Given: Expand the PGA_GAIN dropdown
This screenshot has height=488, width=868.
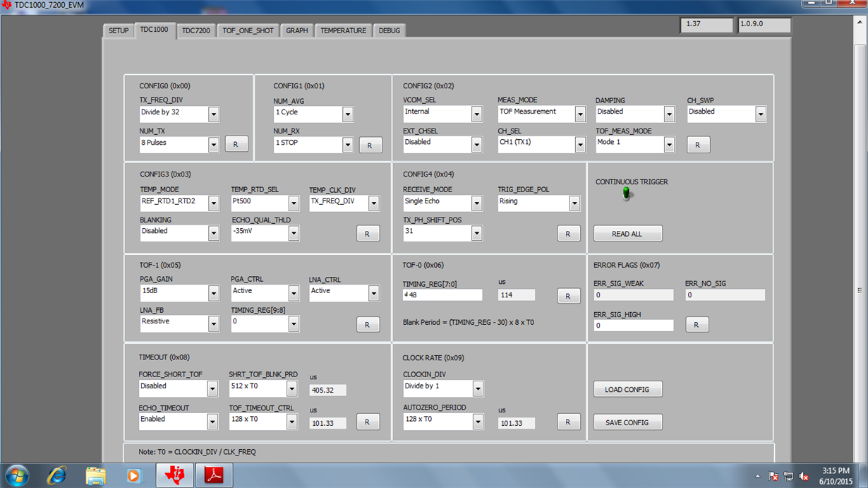Looking at the screenshot, I should pos(214,293).
